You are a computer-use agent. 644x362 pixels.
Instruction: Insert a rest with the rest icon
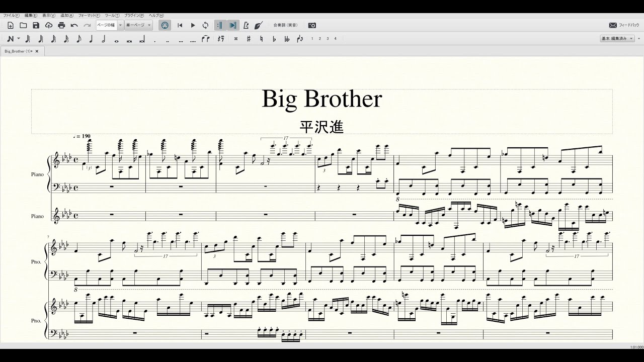pos(220,39)
